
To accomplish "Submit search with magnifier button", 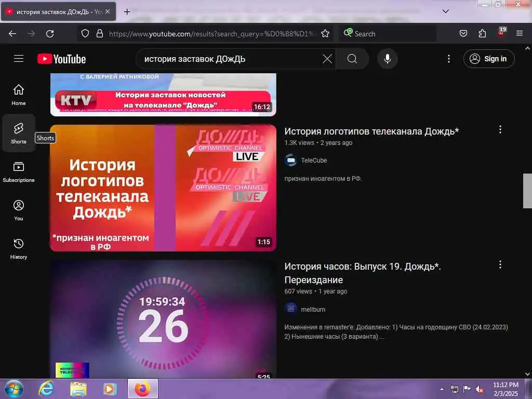I will point(352,59).
